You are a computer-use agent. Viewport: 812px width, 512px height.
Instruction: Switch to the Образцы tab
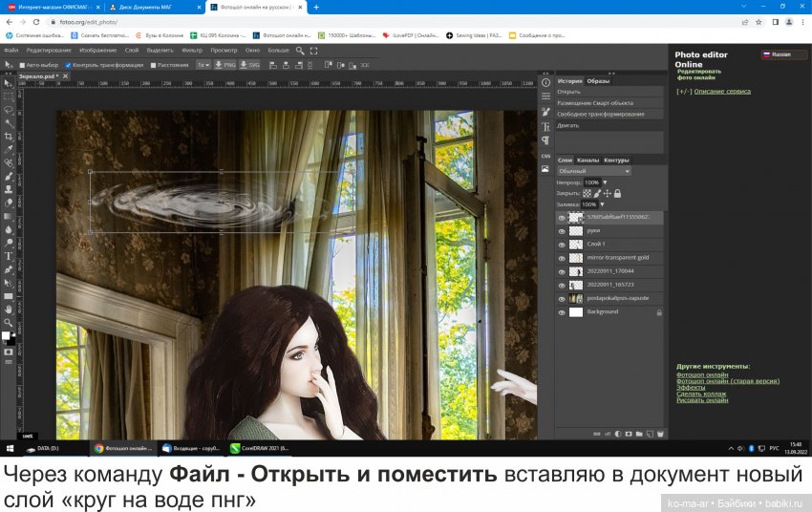(x=598, y=81)
